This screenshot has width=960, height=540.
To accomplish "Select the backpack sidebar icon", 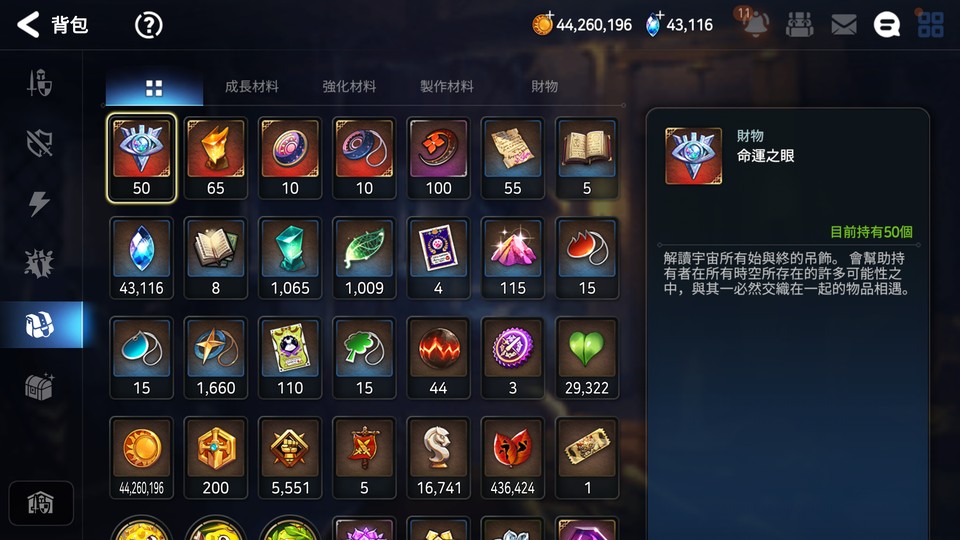I will (x=41, y=324).
